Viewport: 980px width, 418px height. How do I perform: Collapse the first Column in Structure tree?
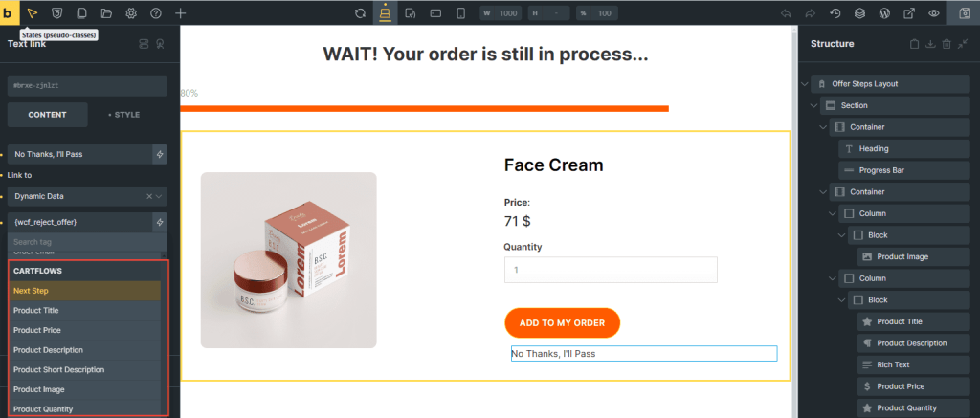point(831,213)
